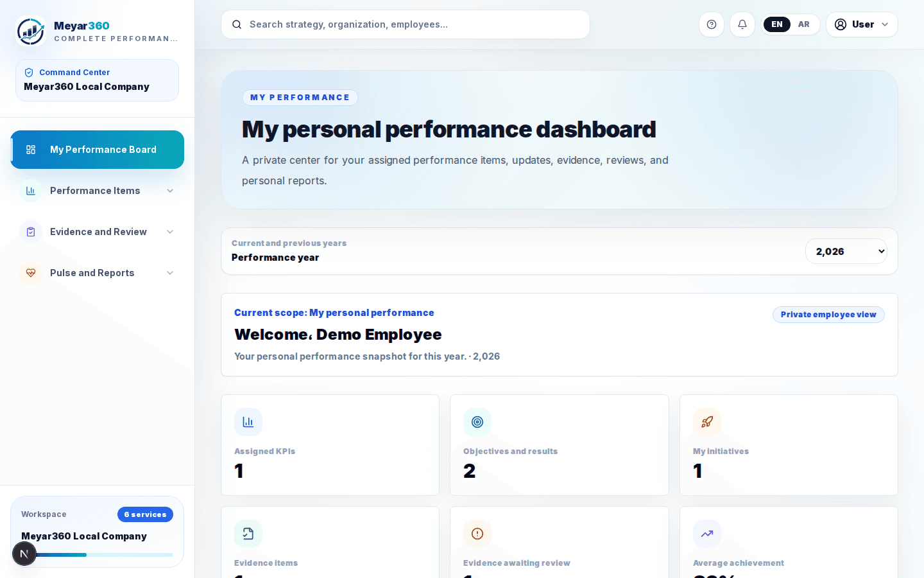Click the user avatar icon
Image resolution: width=924 pixels, height=578 pixels.
point(841,24)
